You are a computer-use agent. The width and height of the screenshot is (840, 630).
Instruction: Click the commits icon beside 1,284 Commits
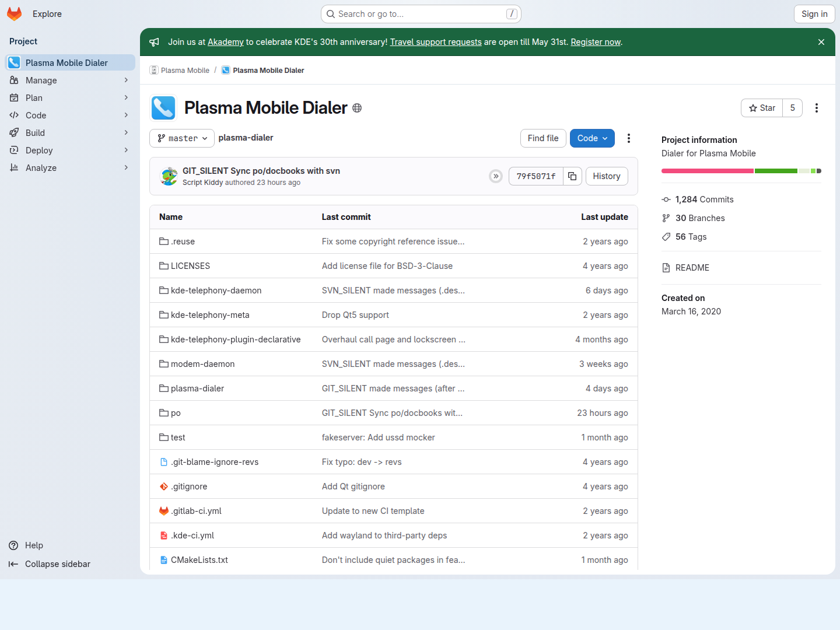coord(666,199)
